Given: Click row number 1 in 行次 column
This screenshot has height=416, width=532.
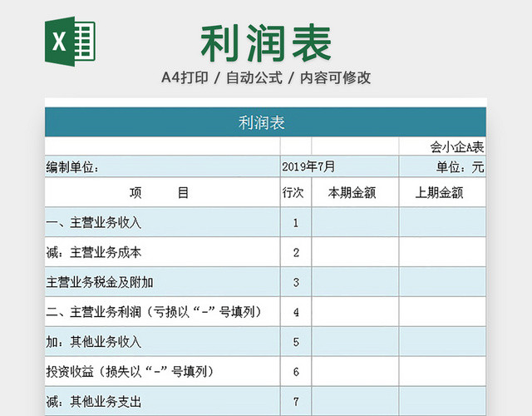Looking at the screenshot, I should point(296,222).
